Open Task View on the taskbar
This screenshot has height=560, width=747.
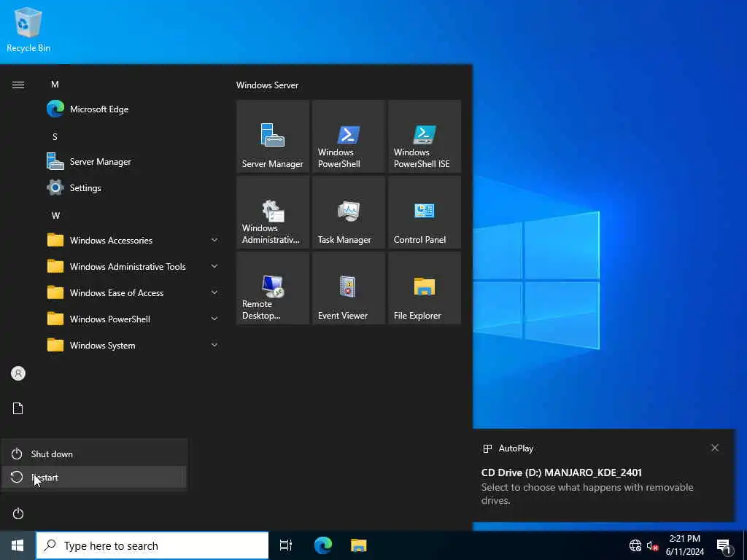coord(286,545)
